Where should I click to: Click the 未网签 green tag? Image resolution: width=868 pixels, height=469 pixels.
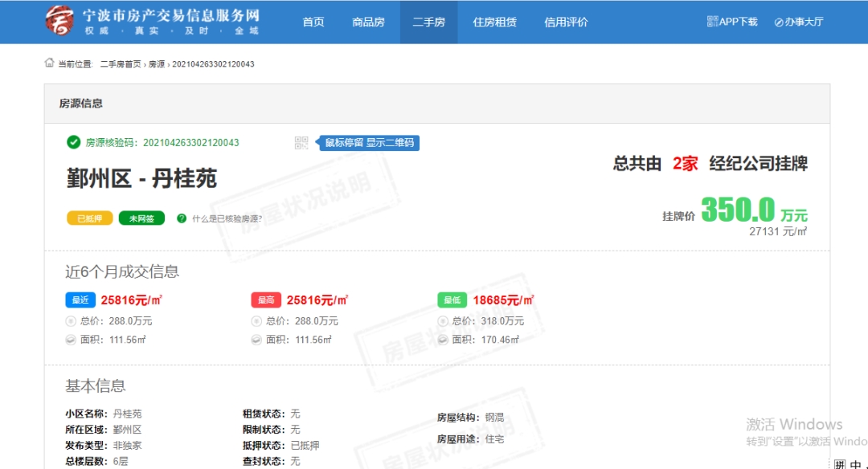141,218
